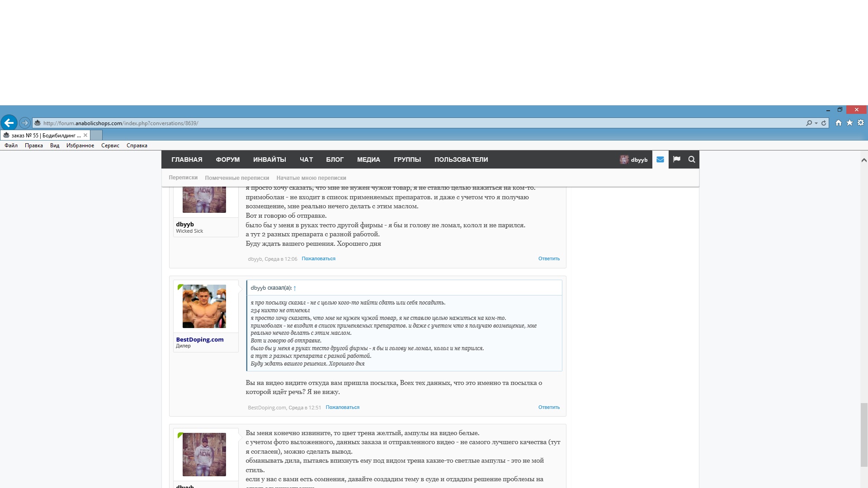Open browser settings gear icon
Image resolution: width=868 pixels, height=488 pixels.
(x=861, y=123)
